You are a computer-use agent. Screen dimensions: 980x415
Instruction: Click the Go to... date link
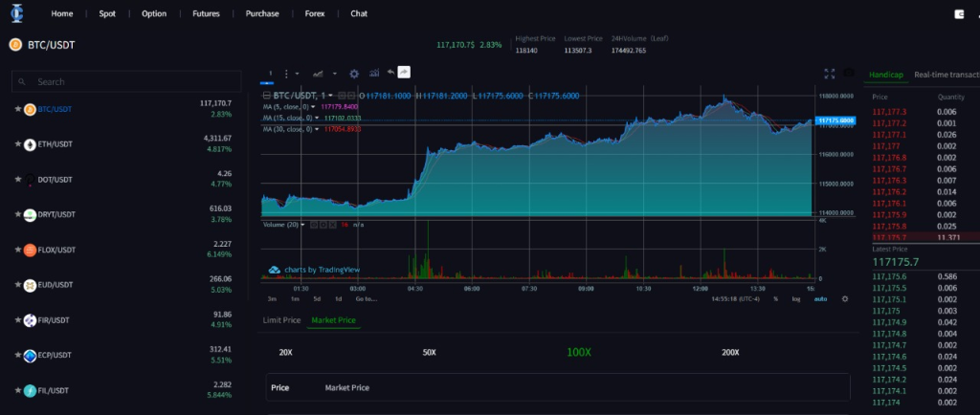(366, 298)
